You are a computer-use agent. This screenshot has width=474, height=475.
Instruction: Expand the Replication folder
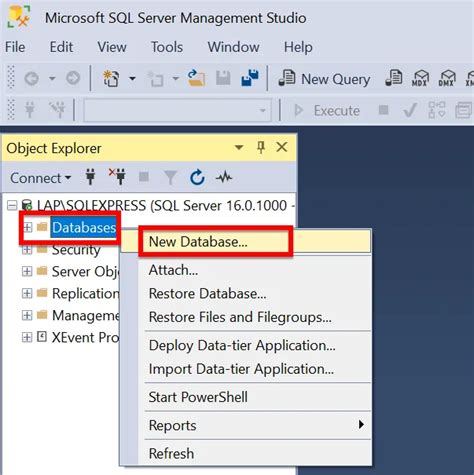point(27,293)
